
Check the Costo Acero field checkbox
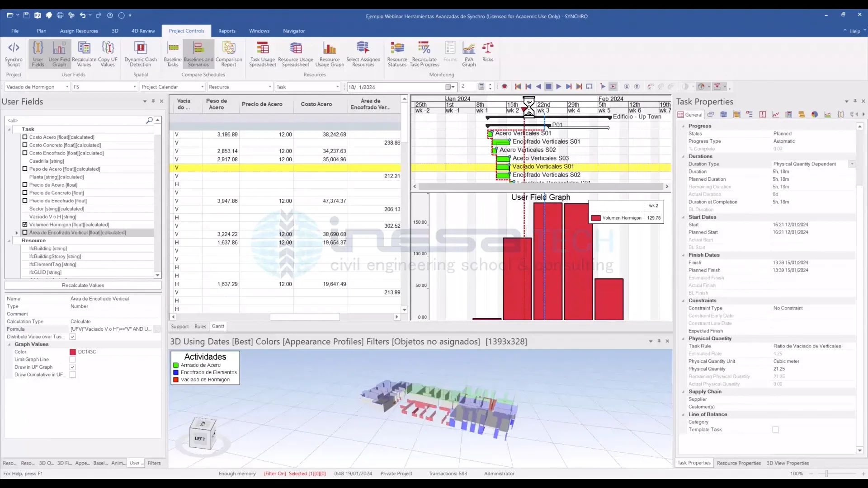coord(25,137)
